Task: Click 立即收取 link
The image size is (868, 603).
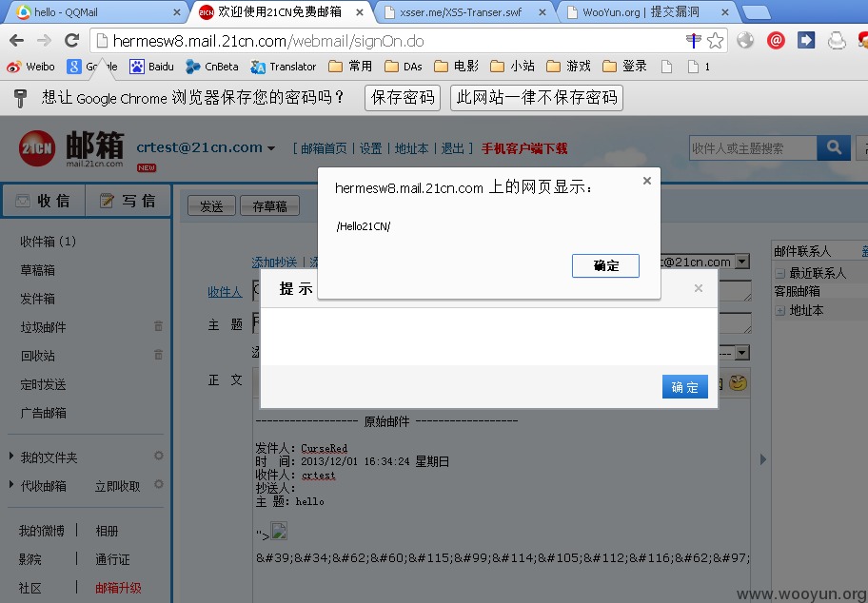Action: pyautogui.click(x=117, y=486)
